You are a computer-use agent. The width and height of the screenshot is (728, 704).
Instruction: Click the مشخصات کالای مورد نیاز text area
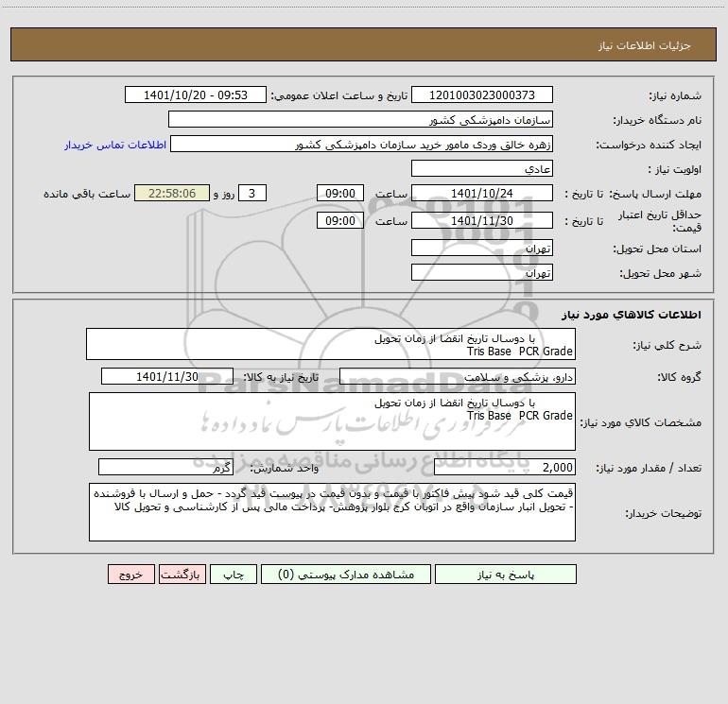pos(332,421)
